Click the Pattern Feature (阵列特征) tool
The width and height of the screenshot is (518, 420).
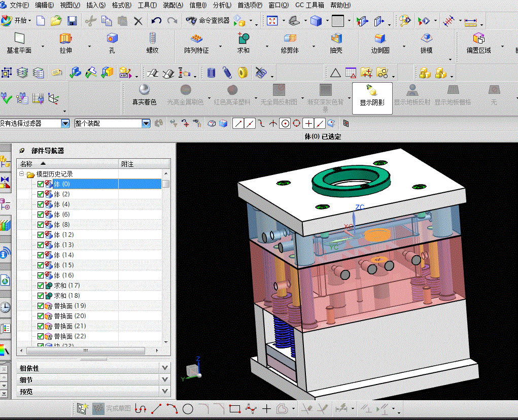tap(196, 43)
